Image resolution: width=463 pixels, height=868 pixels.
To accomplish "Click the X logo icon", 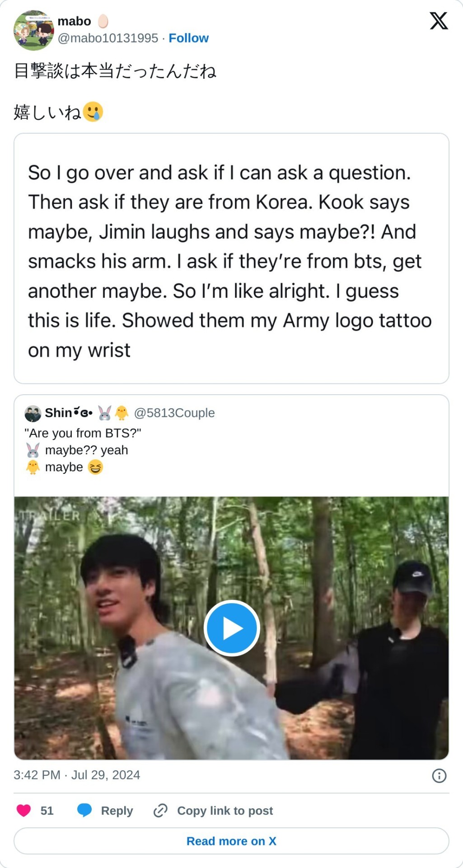I will click(438, 21).
